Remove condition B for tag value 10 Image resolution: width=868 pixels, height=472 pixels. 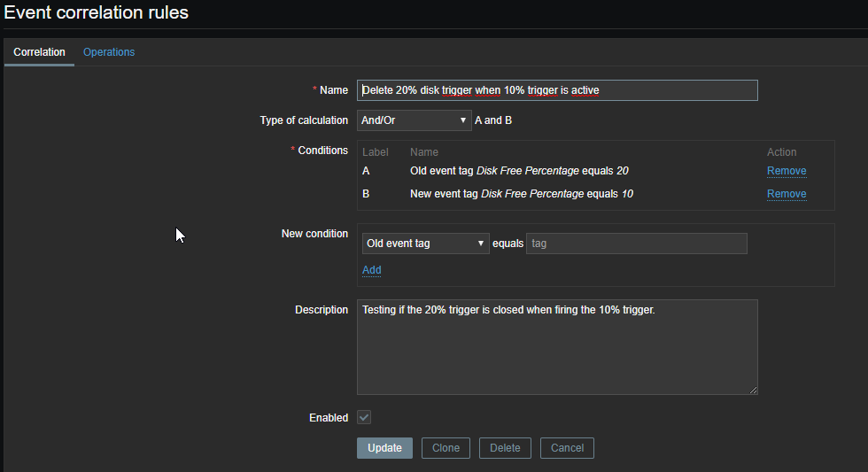pos(787,194)
